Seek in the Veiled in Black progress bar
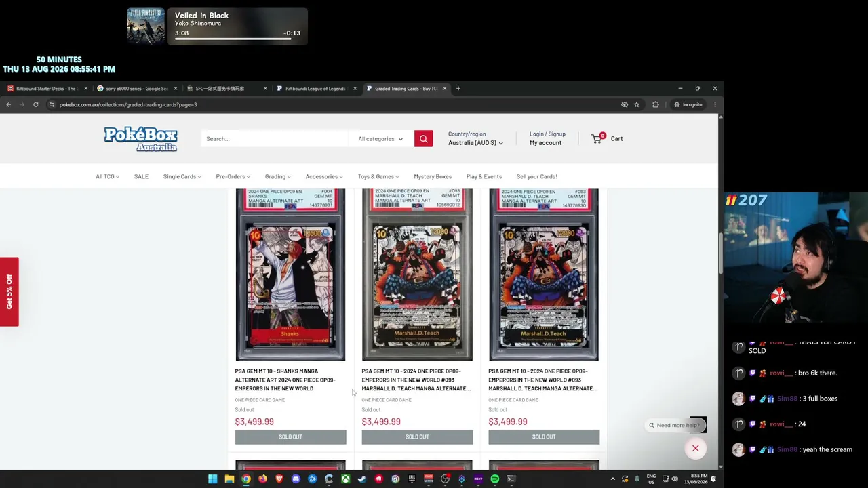 click(x=233, y=39)
